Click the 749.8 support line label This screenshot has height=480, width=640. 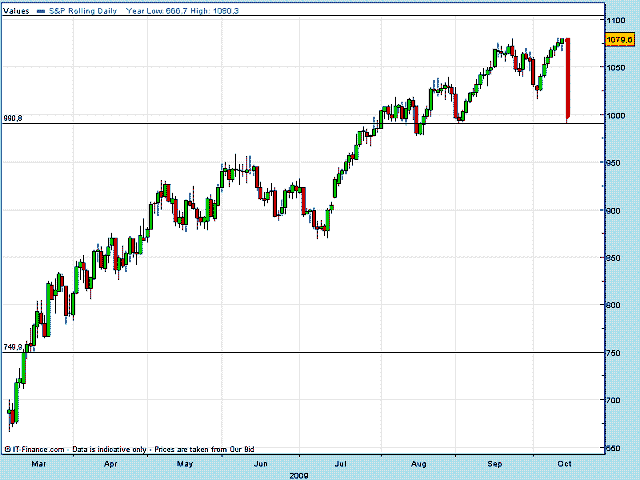pos(13,347)
